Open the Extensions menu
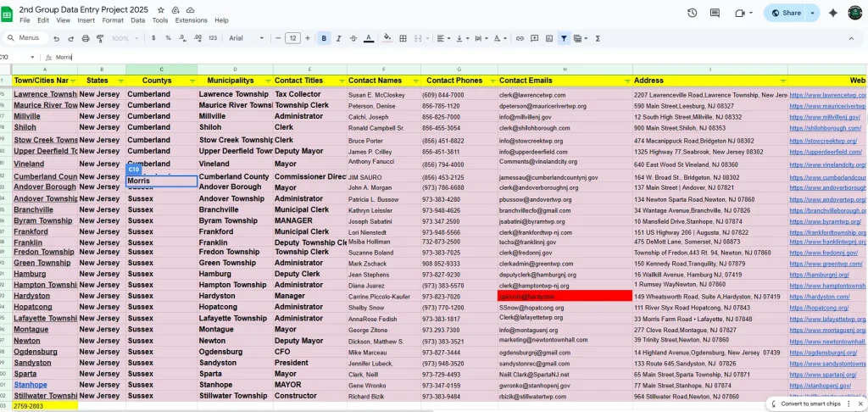Viewport: 868px width, 412px height. click(191, 20)
